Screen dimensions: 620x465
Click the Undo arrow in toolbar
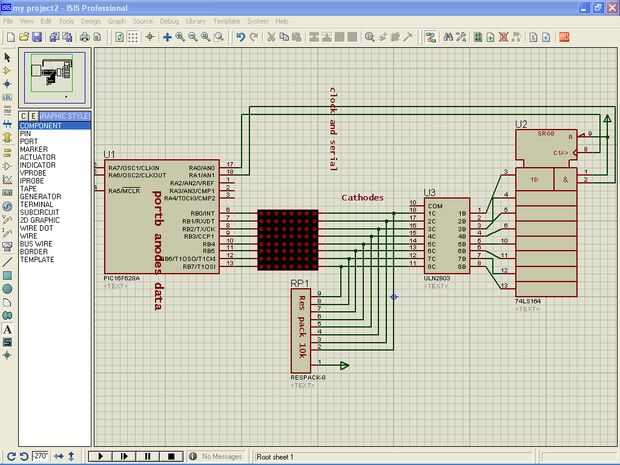pyautogui.click(x=240, y=37)
